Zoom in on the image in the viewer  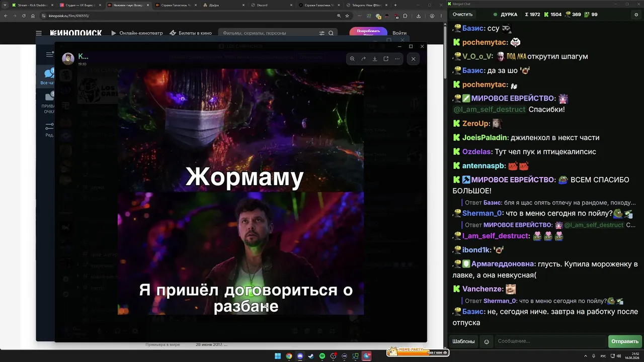pos(352,59)
